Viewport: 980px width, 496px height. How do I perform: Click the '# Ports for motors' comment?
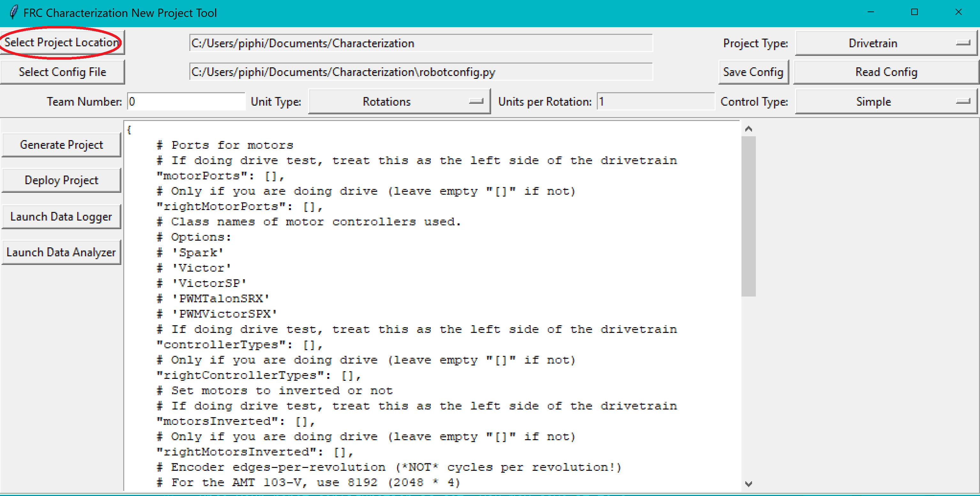coord(225,145)
